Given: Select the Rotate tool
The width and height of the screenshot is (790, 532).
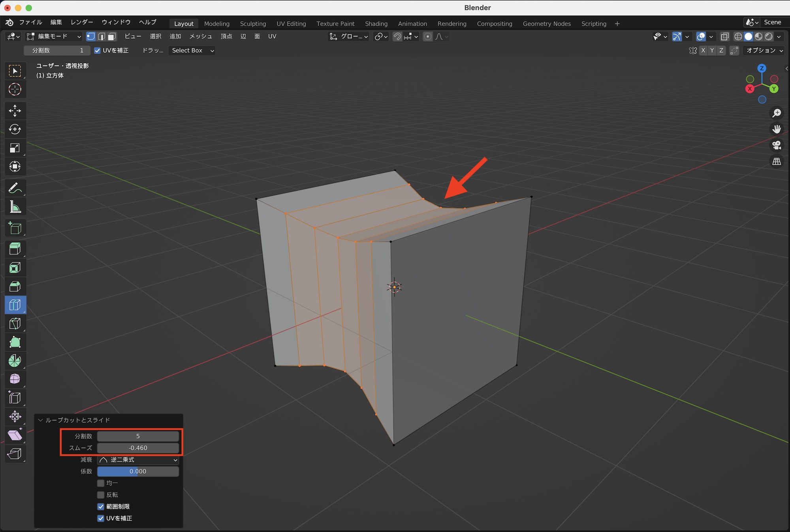Looking at the screenshot, I should pyautogui.click(x=15, y=129).
